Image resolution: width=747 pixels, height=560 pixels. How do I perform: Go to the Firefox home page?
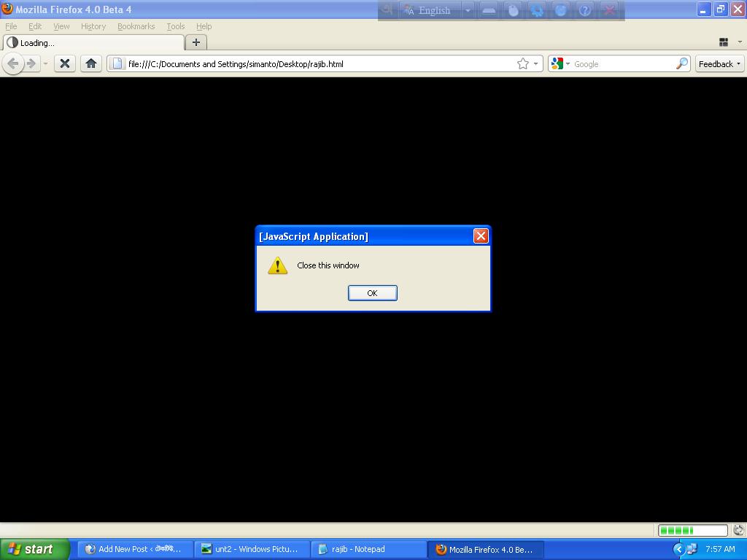[91, 63]
